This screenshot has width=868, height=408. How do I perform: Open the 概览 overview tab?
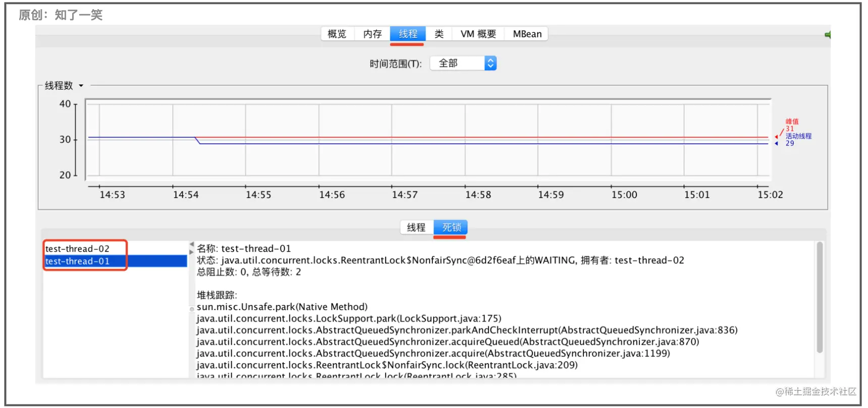[x=337, y=34]
